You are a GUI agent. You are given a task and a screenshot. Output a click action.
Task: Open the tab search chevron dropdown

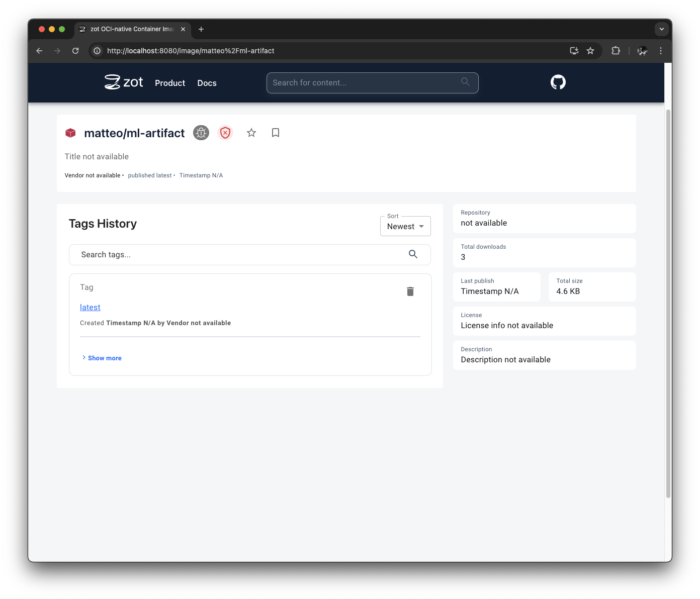(661, 29)
